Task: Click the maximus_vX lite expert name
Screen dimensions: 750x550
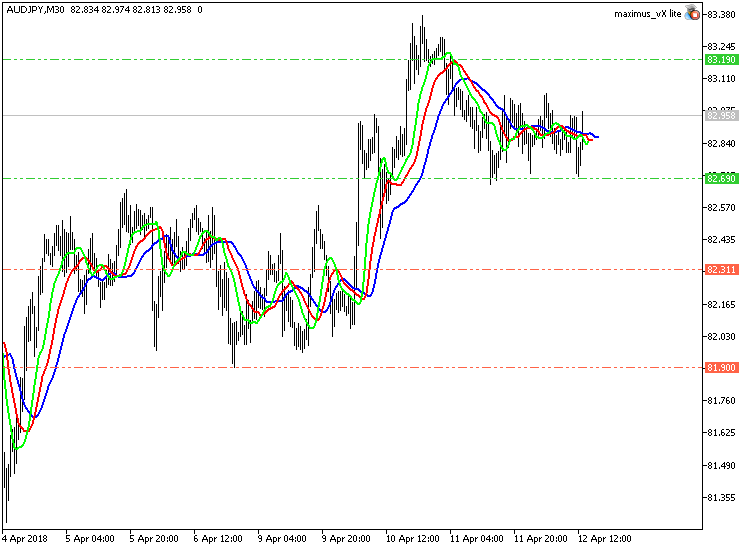Action: click(647, 14)
